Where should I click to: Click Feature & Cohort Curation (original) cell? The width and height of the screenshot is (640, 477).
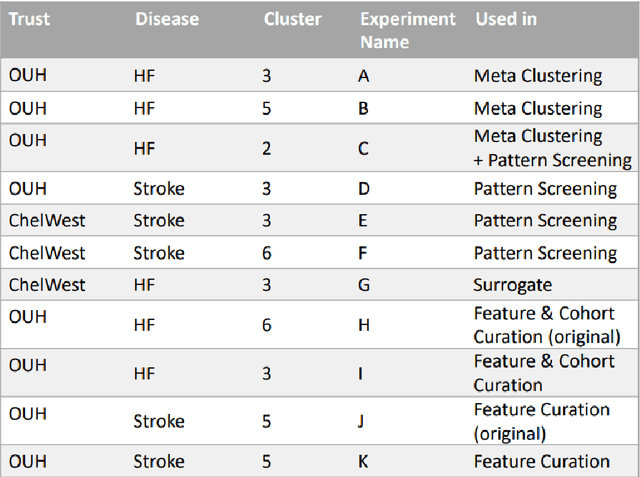point(546,325)
